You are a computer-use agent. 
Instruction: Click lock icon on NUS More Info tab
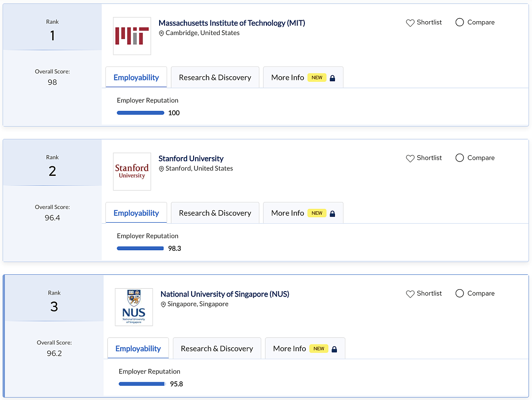coord(334,349)
